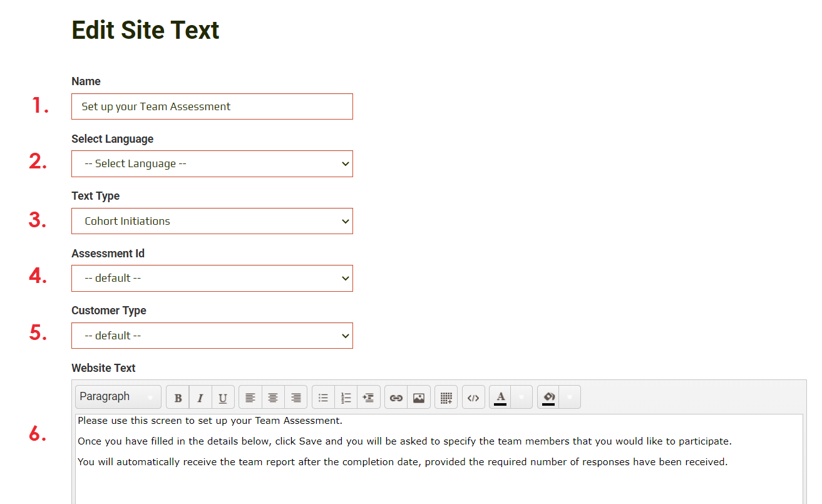Toggle italic formatting in editor toolbar
The height and width of the screenshot is (504, 822).
tap(200, 398)
